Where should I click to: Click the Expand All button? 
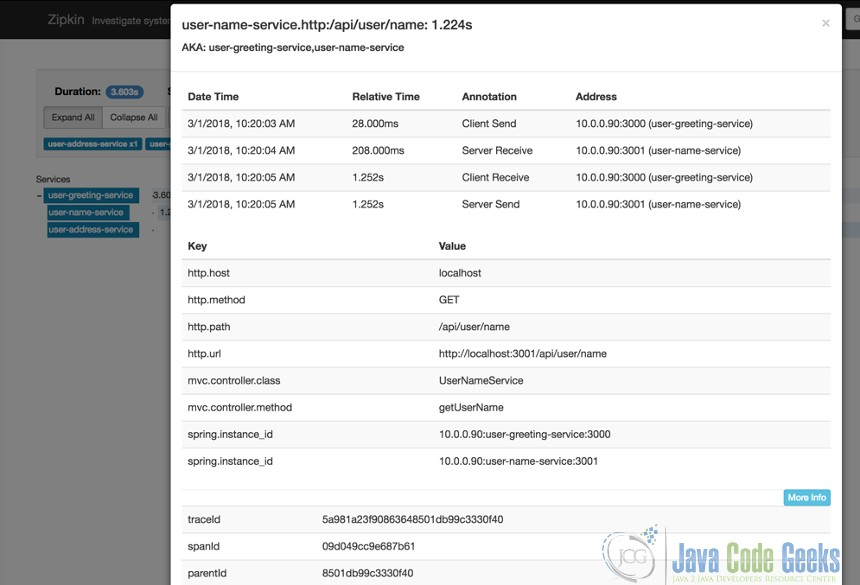coord(73,117)
